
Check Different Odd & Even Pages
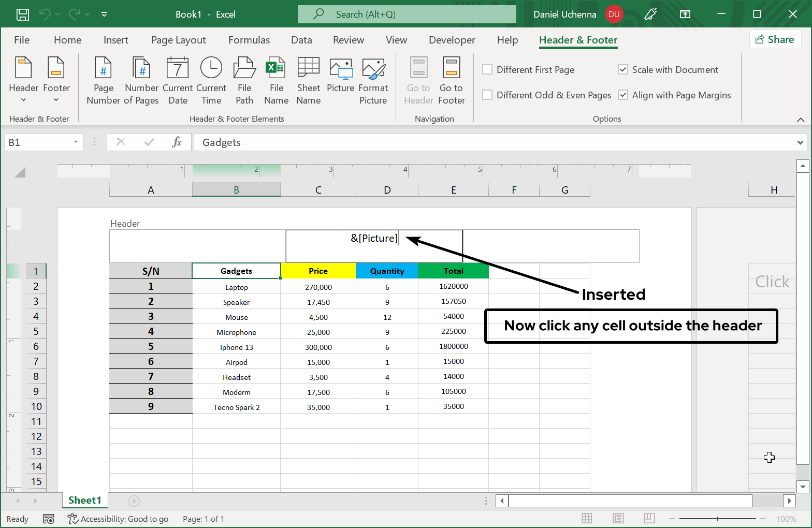point(487,95)
